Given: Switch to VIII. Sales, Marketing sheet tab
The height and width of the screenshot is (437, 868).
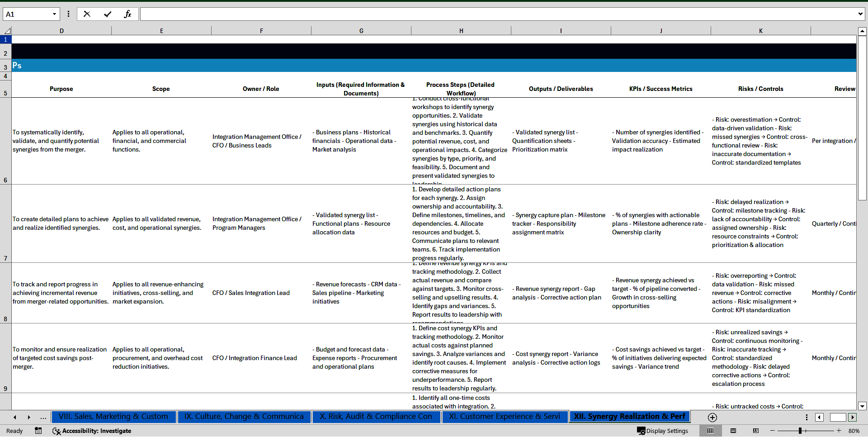Looking at the screenshot, I should click(x=113, y=417).
